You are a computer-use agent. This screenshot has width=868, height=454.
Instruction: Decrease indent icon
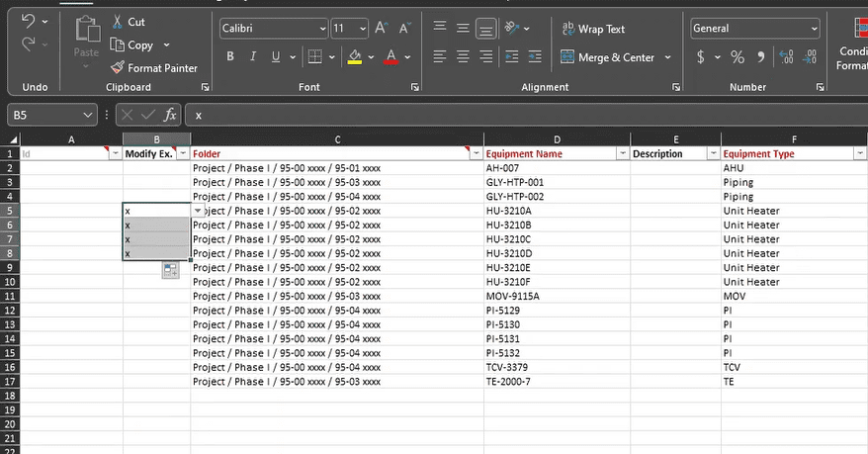[512, 56]
